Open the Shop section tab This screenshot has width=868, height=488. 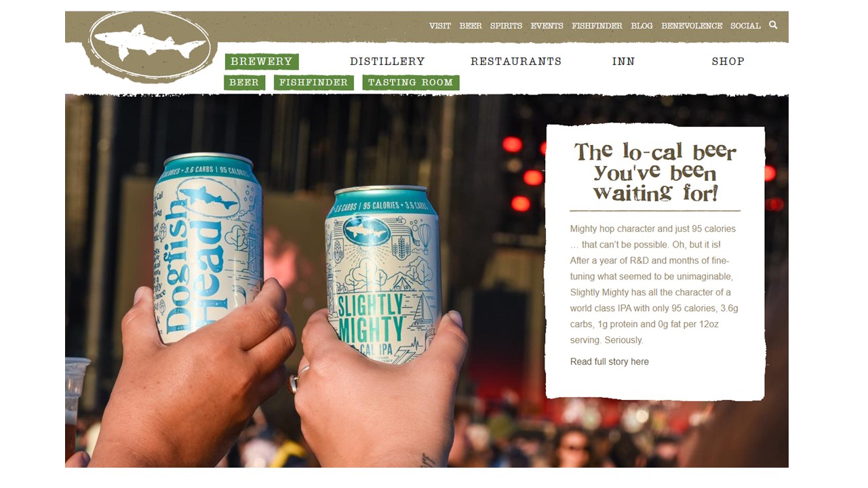click(728, 62)
